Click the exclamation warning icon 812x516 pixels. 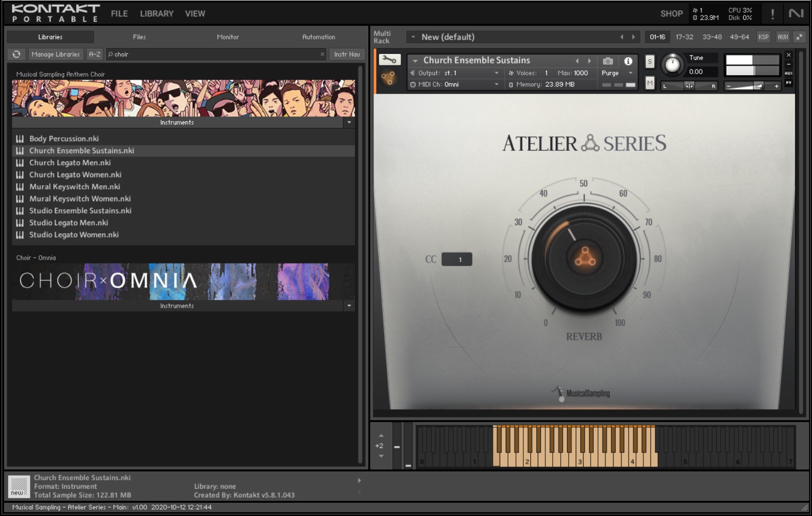click(x=772, y=14)
